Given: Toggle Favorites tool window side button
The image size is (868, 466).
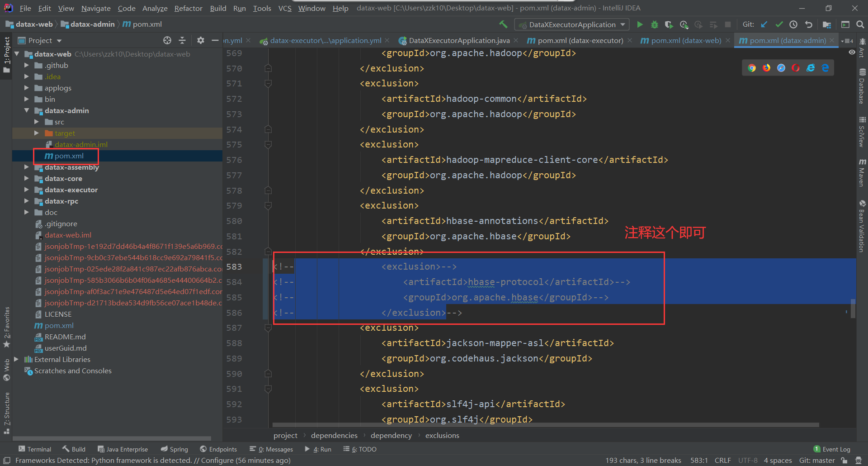Looking at the screenshot, I should (6, 328).
